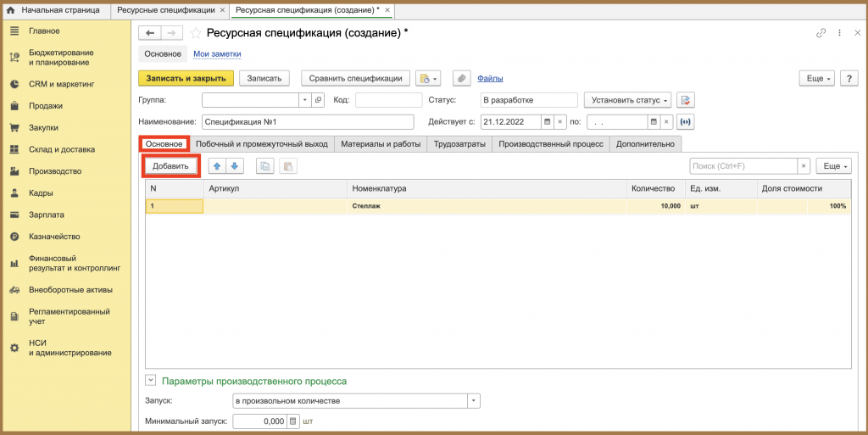Select the Стеллаж cell in the table

(487, 206)
